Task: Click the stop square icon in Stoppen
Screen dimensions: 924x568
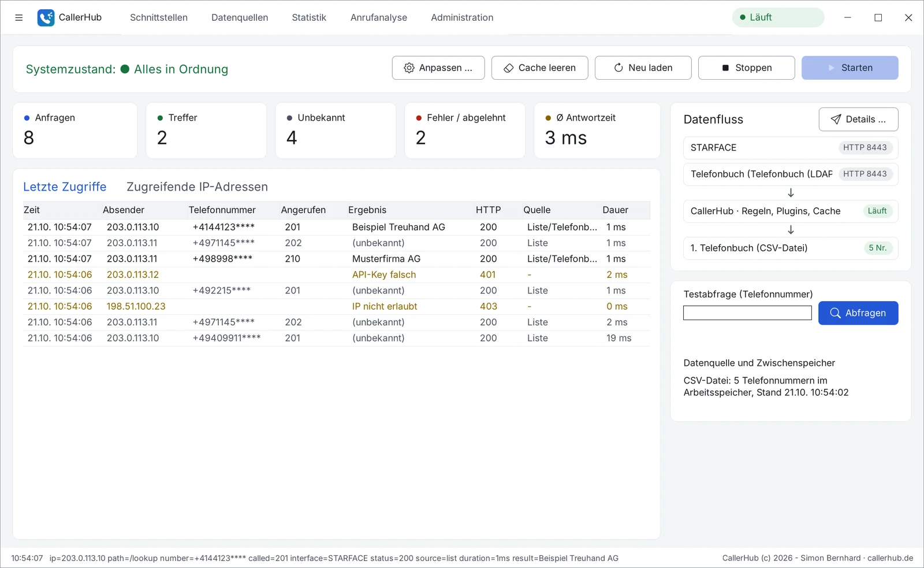Action: pos(725,68)
